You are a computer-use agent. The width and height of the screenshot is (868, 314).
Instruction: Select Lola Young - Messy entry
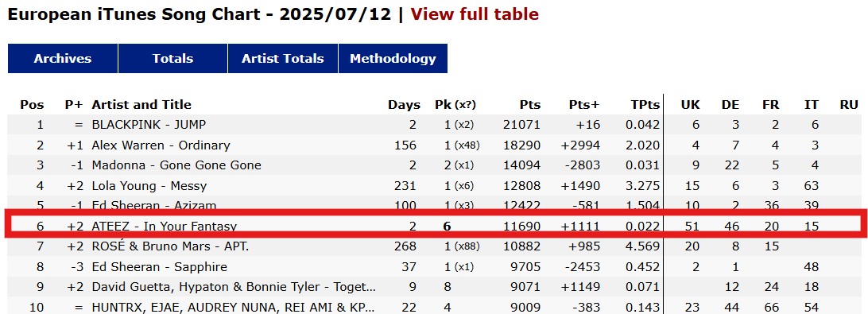pos(149,185)
